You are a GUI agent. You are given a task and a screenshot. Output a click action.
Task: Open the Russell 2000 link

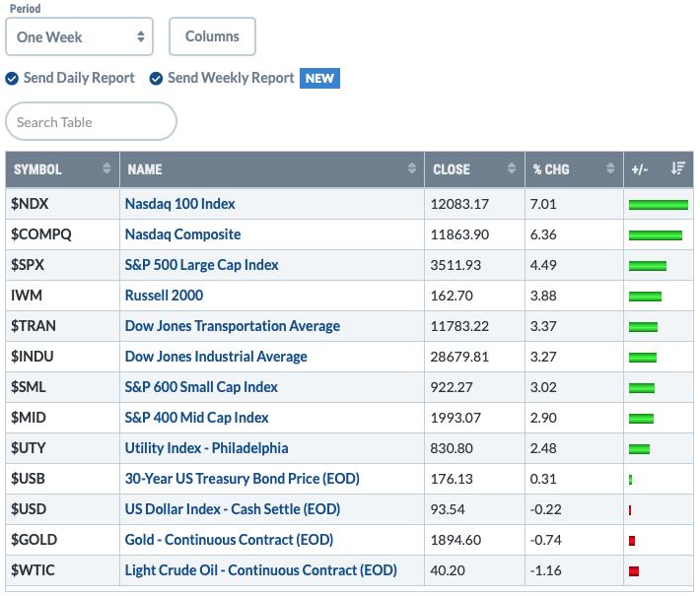coord(164,296)
